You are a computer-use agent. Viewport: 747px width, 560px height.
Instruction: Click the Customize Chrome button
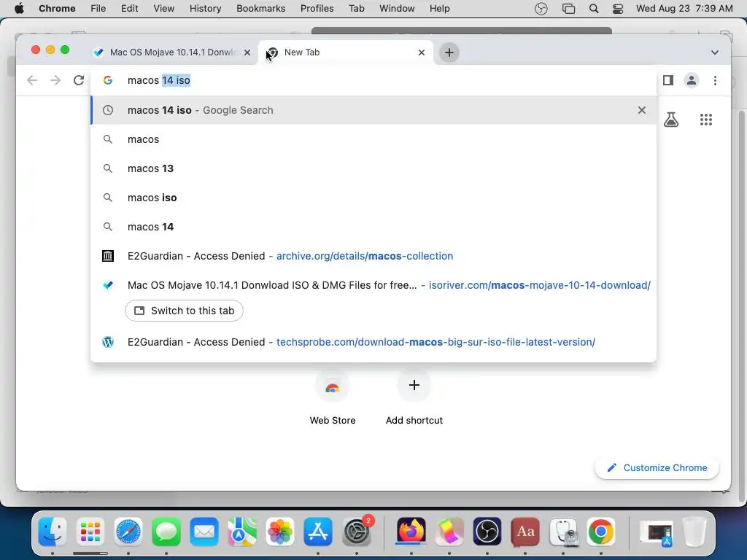(657, 467)
